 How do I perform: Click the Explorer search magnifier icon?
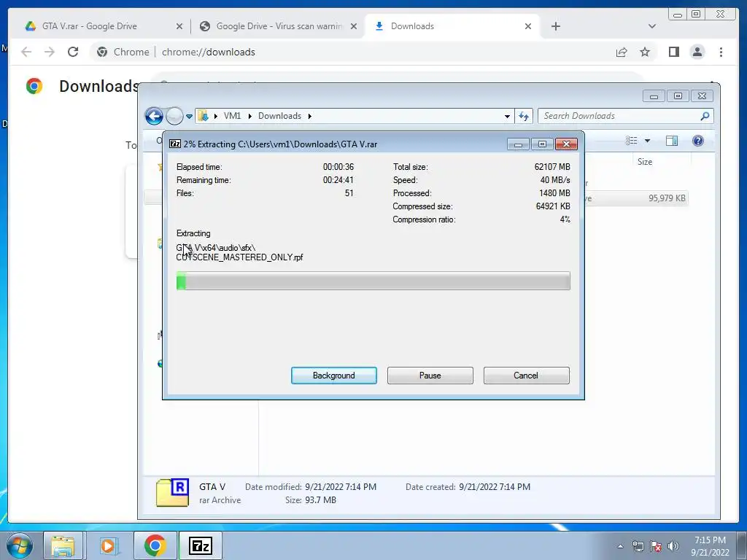click(705, 116)
